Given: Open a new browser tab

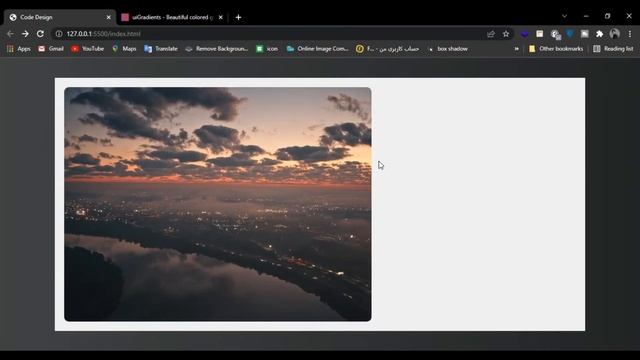Looking at the screenshot, I should pos(238,17).
